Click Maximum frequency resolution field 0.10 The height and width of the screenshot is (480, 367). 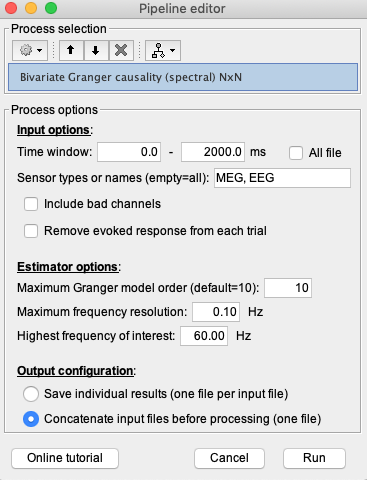(x=216, y=312)
